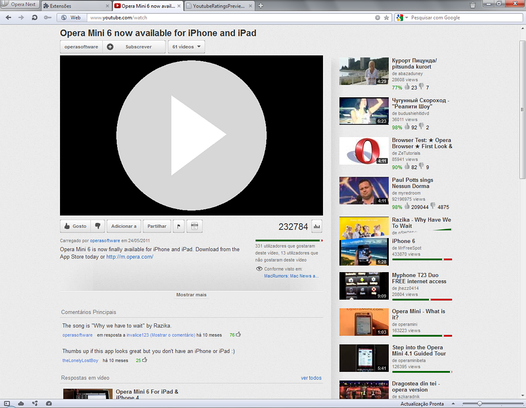Close the Extensões tab
The width and height of the screenshot is (526, 408).
[x=107, y=6]
